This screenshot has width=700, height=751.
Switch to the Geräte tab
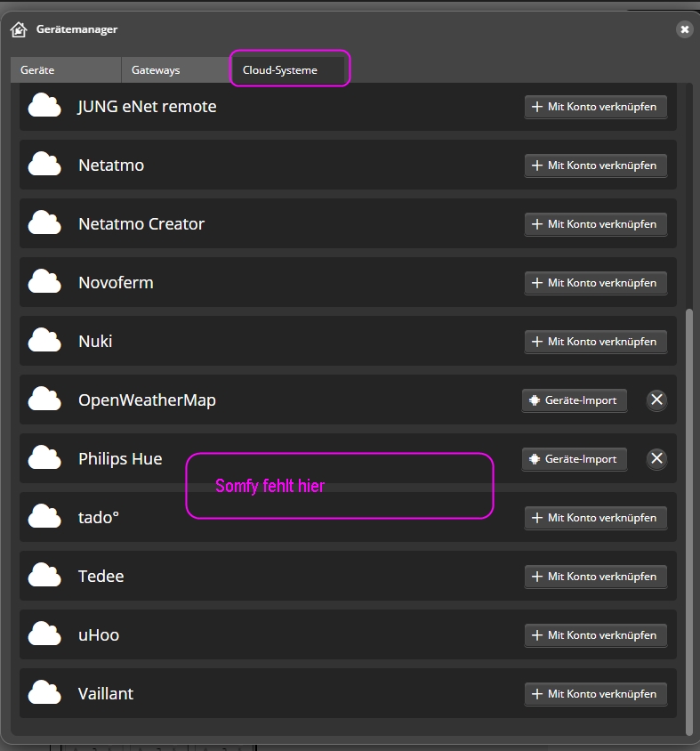pyautogui.click(x=66, y=70)
